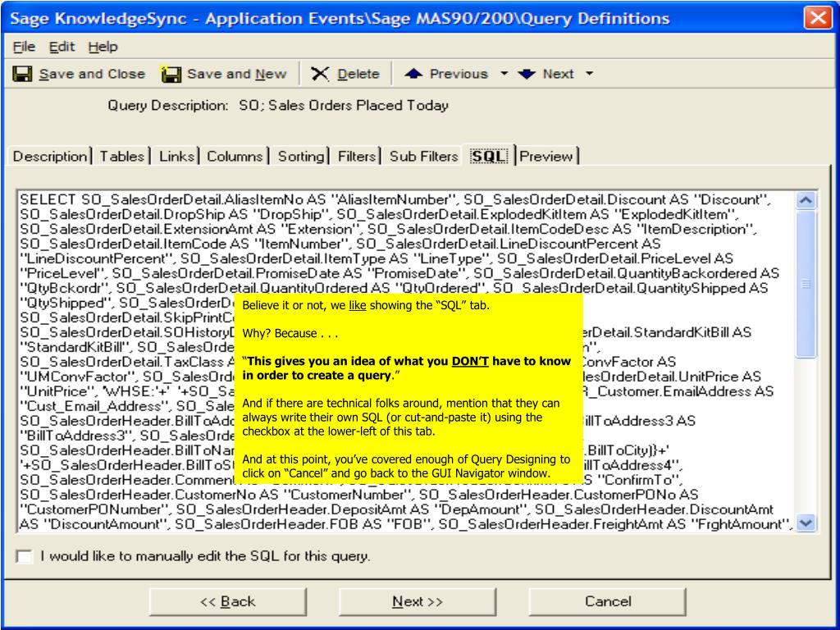Click the Cancel button

coord(608,601)
